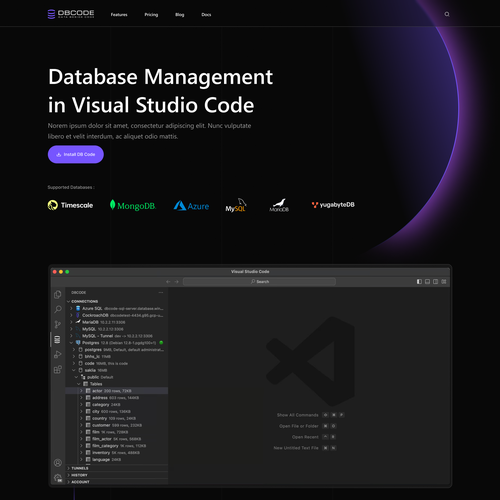This screenshot has width=500, height=500.
Task: Select the language table row
Action: (x=117, y=460)
